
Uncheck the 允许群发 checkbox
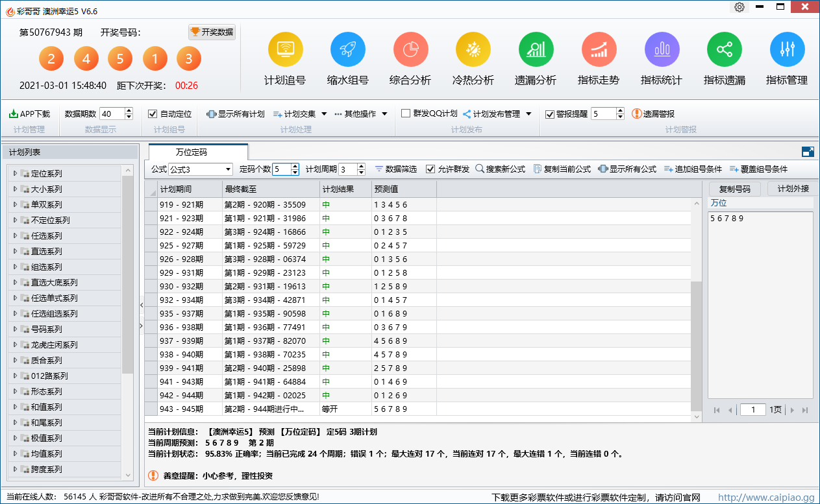(x=430, y=169)
